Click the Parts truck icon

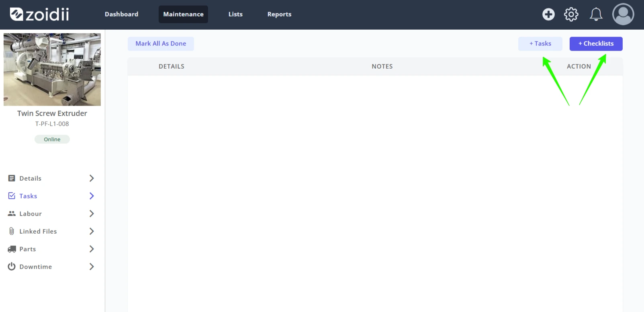coord(12,249)
